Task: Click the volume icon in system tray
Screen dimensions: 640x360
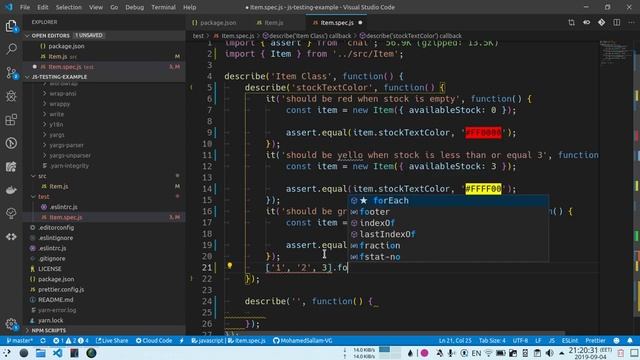Action: point(549,353)
